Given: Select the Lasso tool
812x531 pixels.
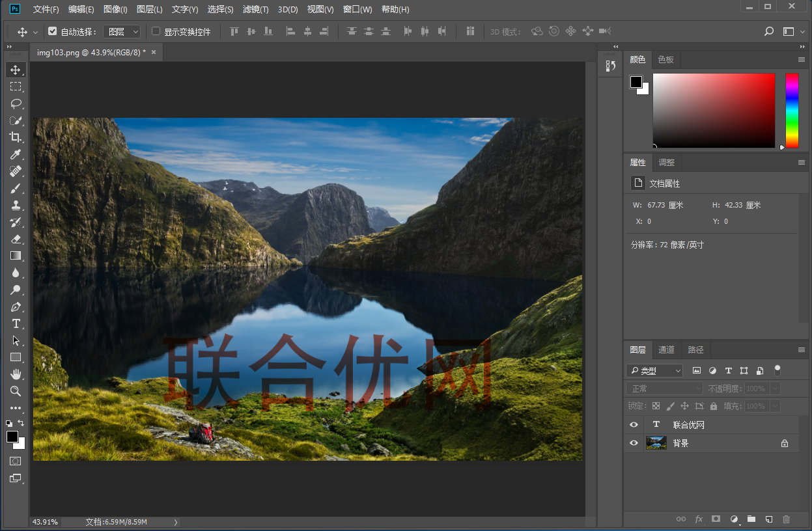Looking at the screenshot, I should click(x=16, y=103).
